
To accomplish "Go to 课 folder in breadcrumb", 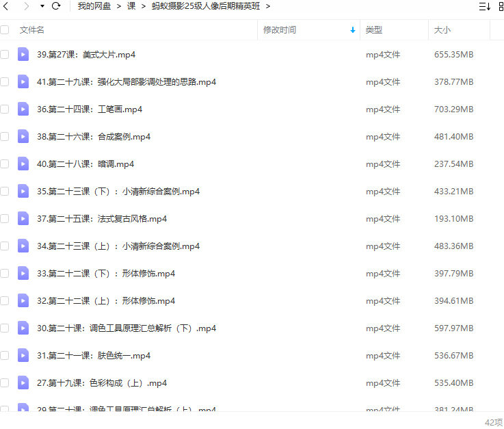I will (131, 6).
